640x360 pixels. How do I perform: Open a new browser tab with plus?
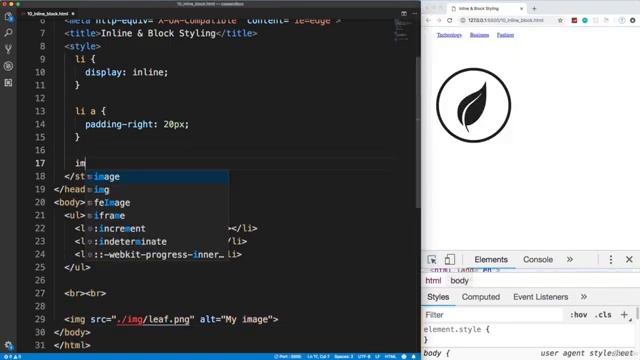point(534,9)
